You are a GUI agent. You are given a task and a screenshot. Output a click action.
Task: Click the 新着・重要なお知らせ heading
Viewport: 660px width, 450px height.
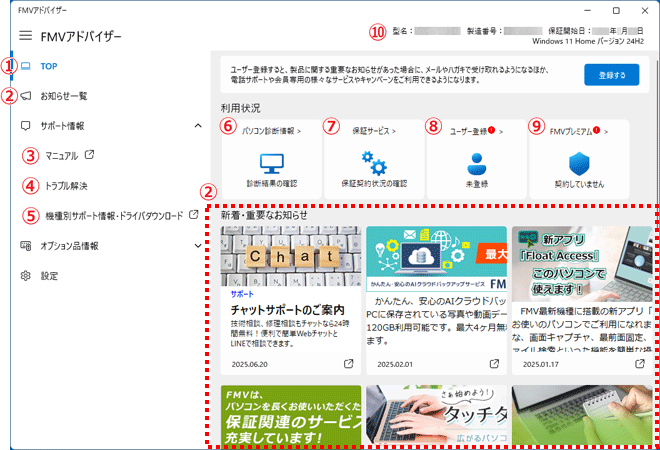(x=264, y=216)
